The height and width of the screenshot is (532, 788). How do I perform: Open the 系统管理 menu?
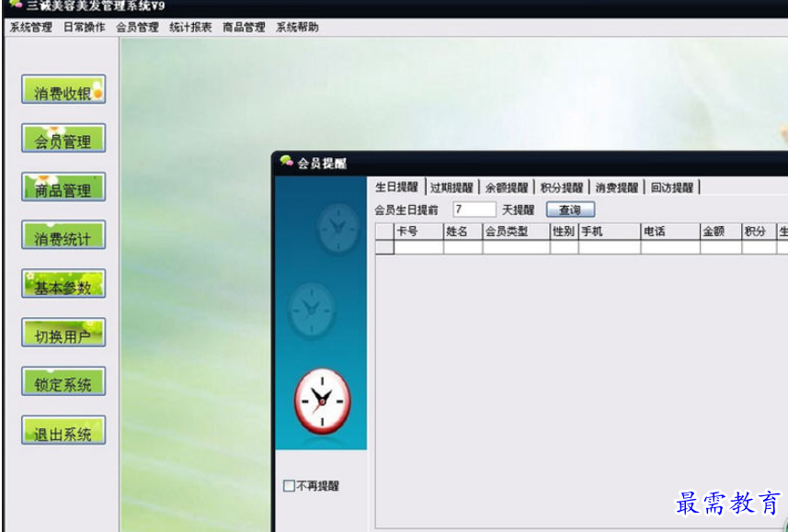click(31, 28)
